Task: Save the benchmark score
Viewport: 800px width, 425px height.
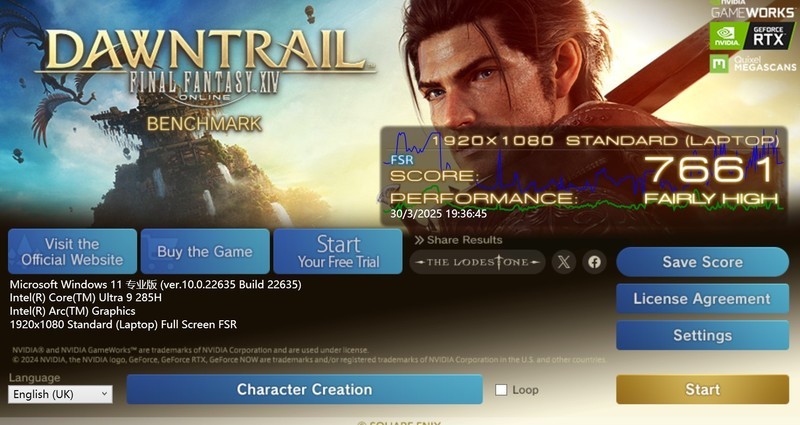Action: (703, 262)
